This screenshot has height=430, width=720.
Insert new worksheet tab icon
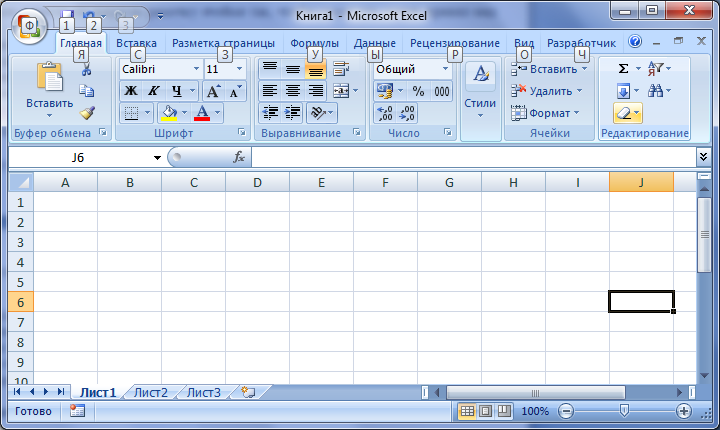248,392
